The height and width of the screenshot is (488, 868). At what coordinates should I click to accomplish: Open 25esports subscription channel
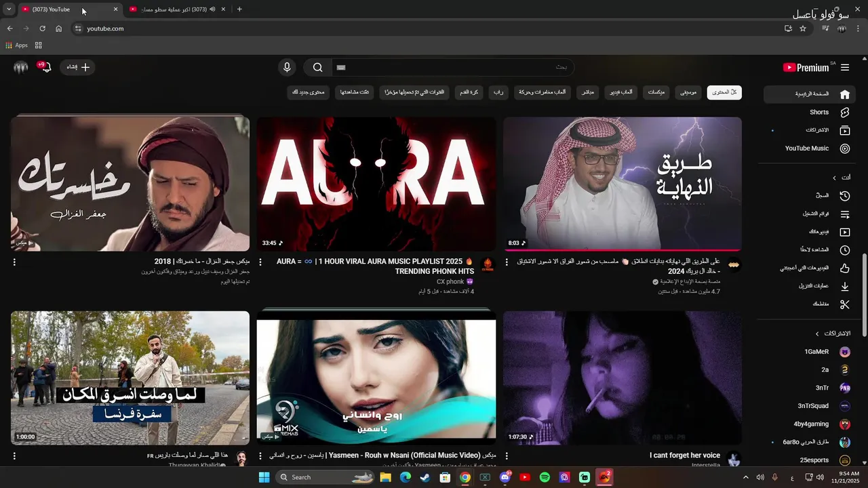pos(810,460)
